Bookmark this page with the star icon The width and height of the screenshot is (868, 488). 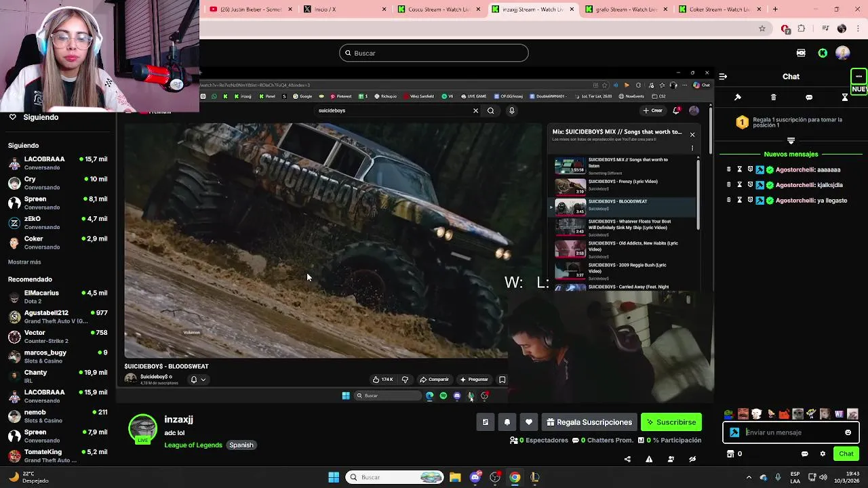point(762,28)
